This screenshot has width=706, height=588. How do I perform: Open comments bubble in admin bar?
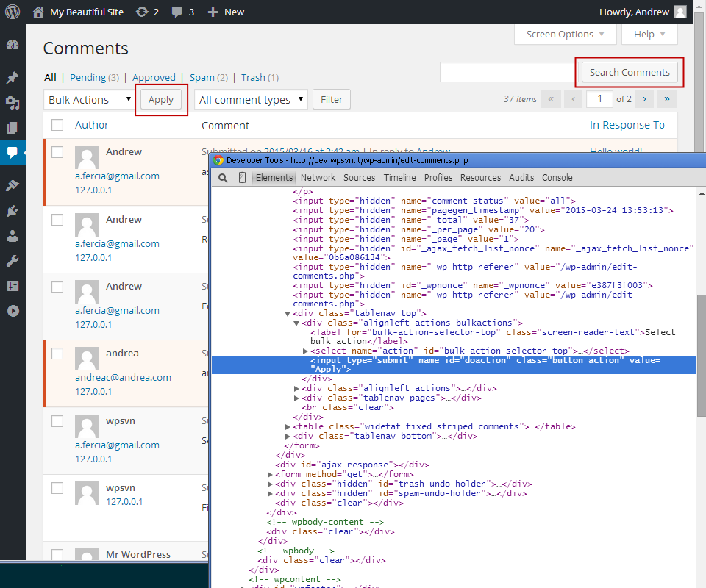(177, 12)
